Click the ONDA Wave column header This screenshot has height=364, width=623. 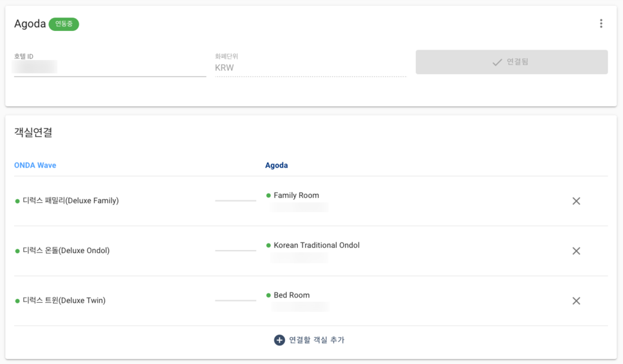coord(35,165)
